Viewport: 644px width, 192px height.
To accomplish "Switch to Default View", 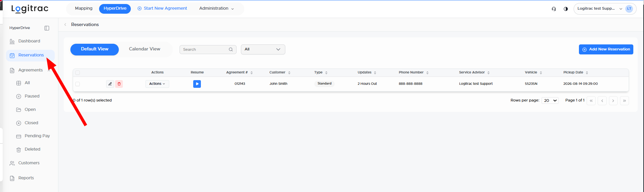I will coord(94,49).
